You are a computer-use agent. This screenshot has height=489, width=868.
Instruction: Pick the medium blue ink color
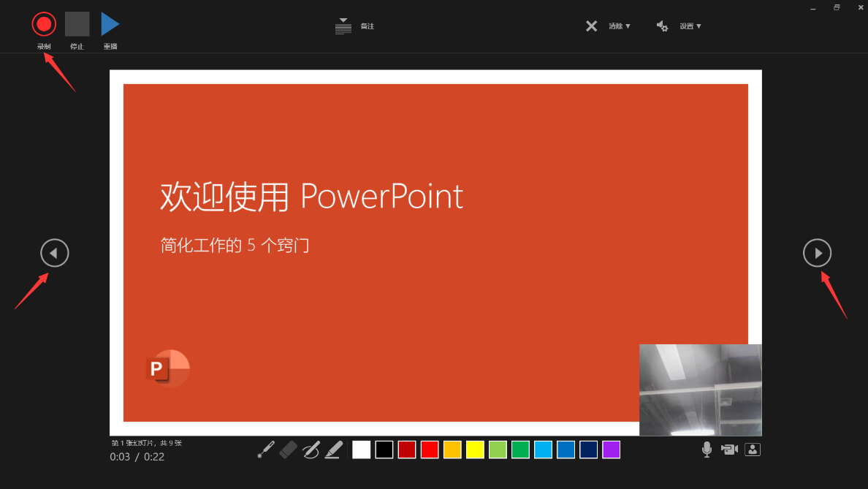click(x=566, y=450)
